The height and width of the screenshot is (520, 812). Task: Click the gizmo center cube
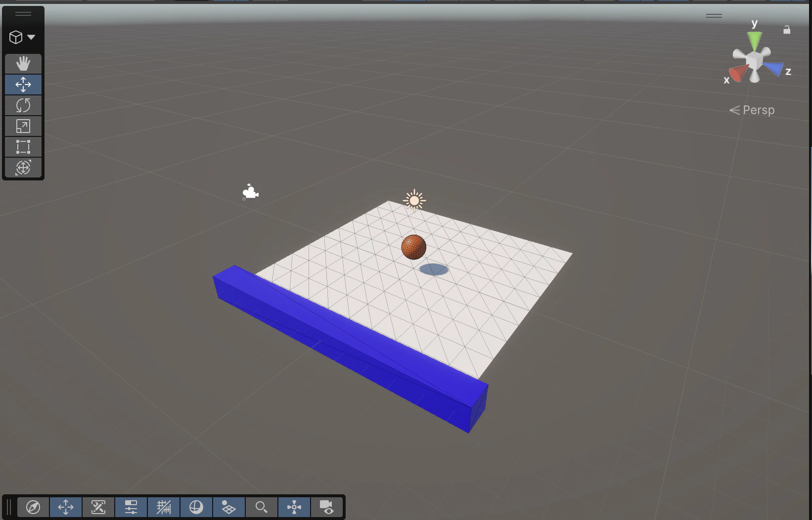point(754,61)
